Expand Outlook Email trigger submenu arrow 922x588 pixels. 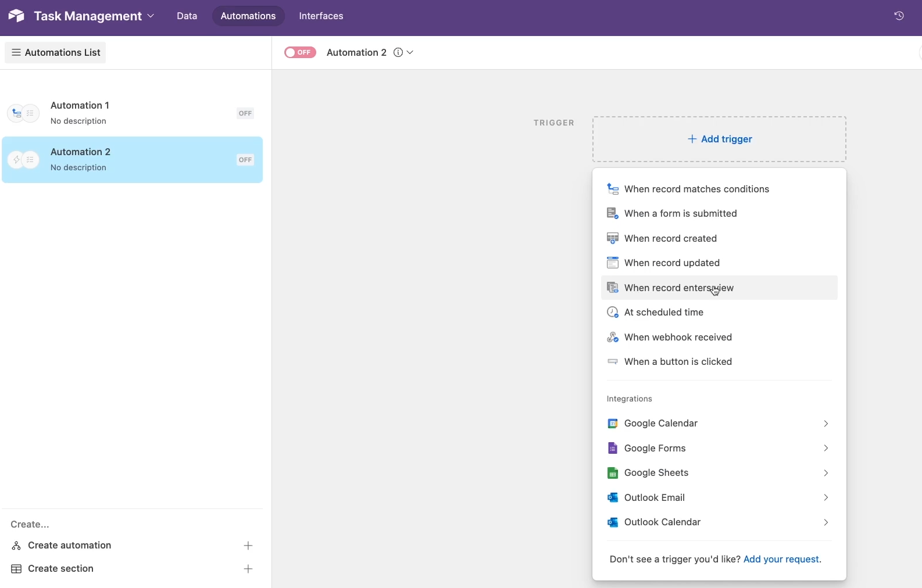(x=825, y=497)
